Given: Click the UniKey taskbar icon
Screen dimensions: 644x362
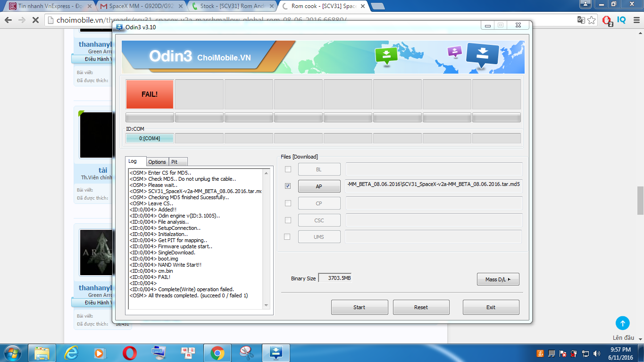Looking at the screenshot, I should [x=188, y=353].
